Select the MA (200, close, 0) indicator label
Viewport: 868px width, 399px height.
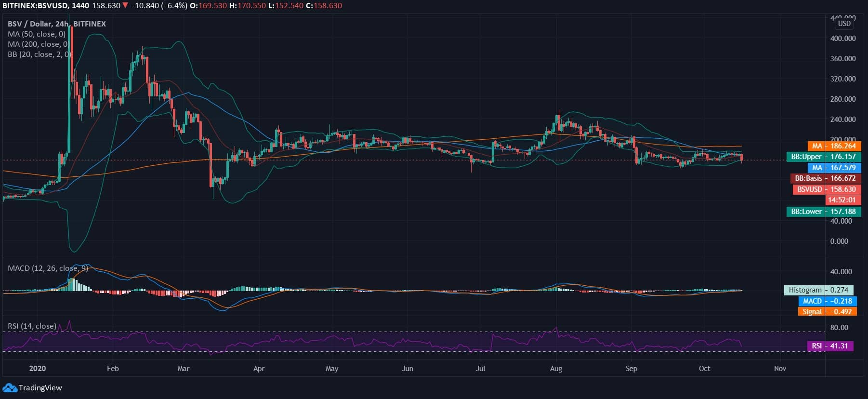(39, 44)
